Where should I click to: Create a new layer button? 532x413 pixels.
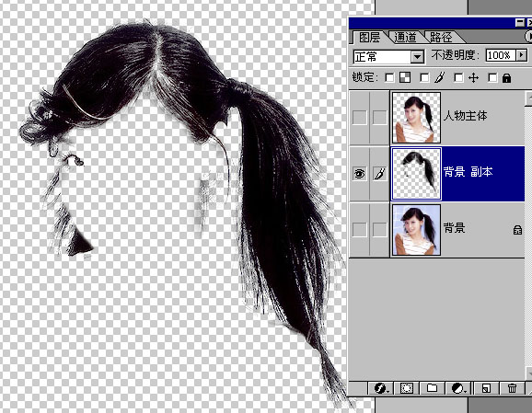486,388
